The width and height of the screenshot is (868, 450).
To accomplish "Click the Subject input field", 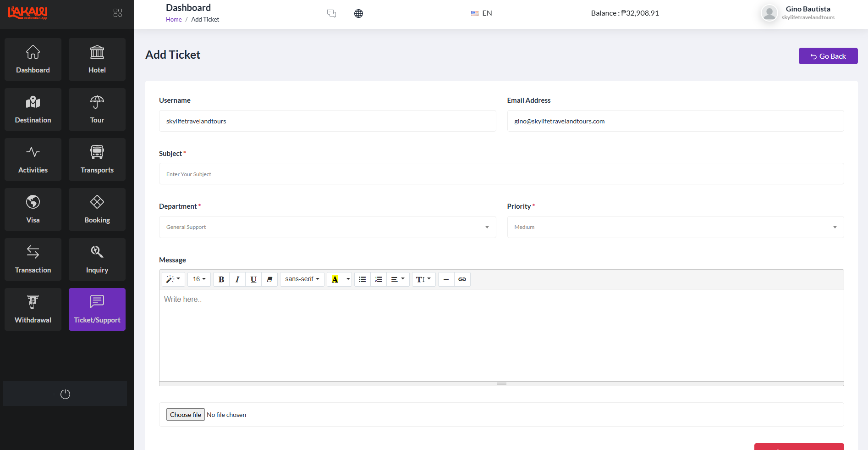I will click(x=501, y=174).
